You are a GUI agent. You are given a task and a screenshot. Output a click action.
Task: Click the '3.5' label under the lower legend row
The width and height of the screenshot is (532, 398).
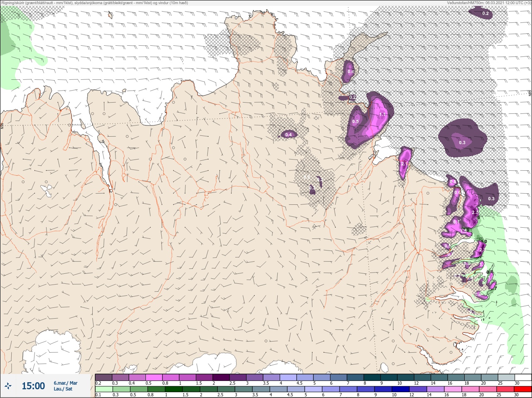click(255, 395)
